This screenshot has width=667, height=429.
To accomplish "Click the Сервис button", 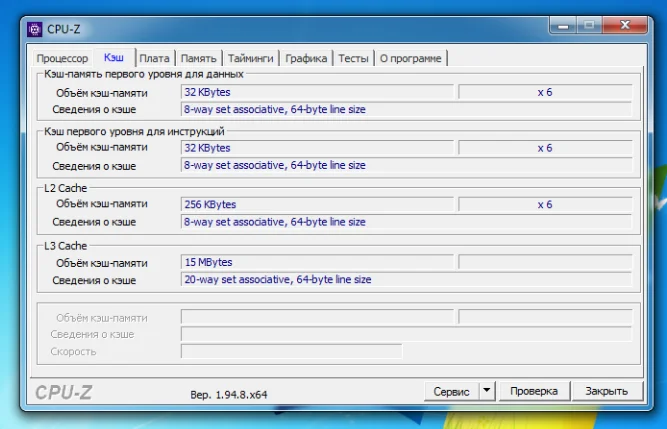I will pos(451,391).
